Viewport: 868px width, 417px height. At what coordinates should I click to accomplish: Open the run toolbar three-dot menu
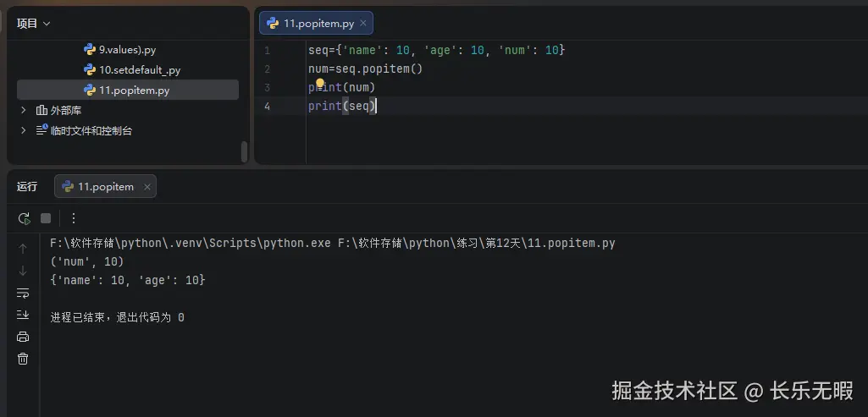tap(73, 218)
